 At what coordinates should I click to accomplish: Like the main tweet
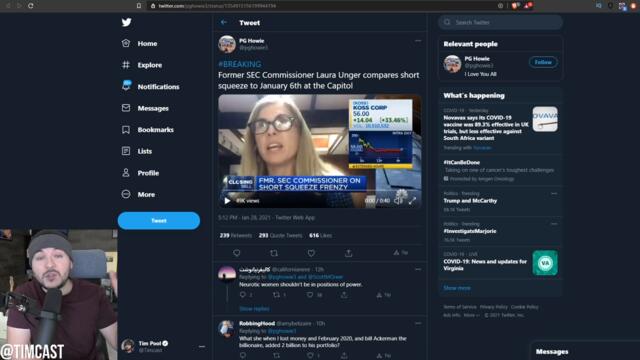point(311,253)
